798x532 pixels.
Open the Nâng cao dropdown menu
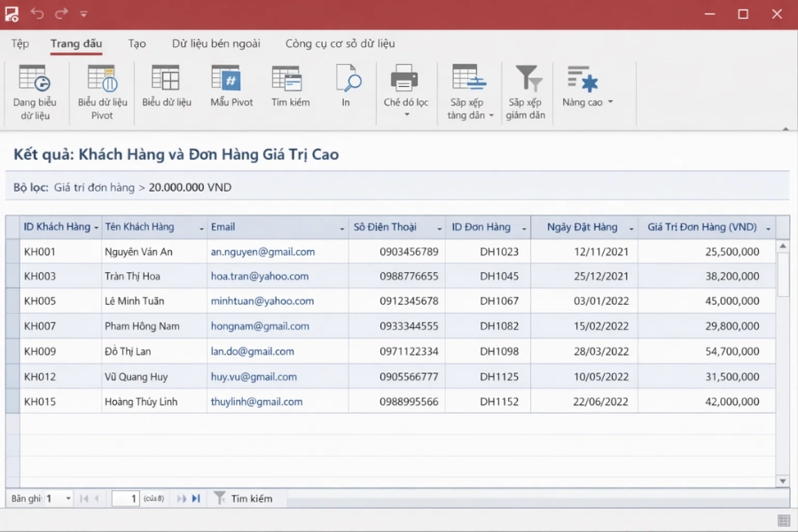point(610,102)
